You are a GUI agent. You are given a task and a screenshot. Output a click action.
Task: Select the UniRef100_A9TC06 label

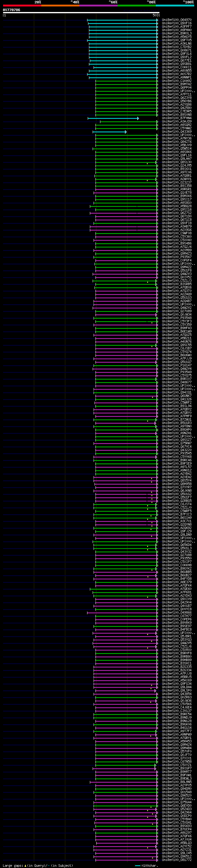(x=177, y=172)
